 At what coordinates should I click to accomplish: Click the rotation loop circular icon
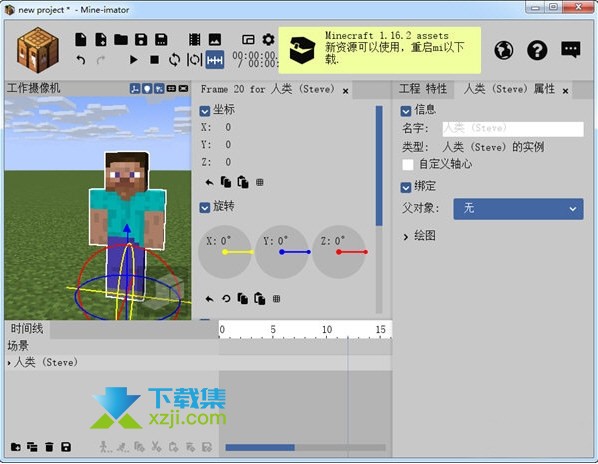click(226, 299)
